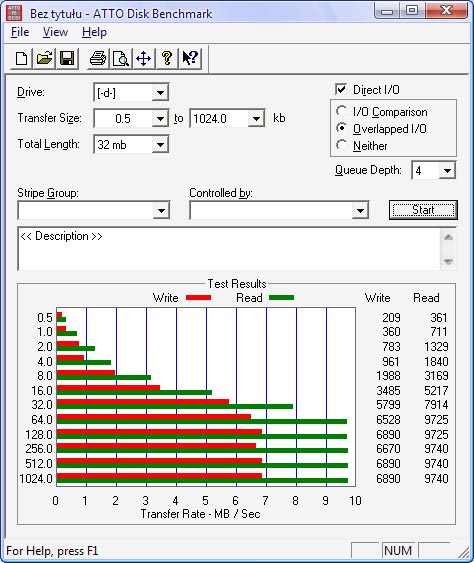This screenshot has width=474, height=563.
Task: Click the 16.0 transfer size row label
Action: [42, 391]
